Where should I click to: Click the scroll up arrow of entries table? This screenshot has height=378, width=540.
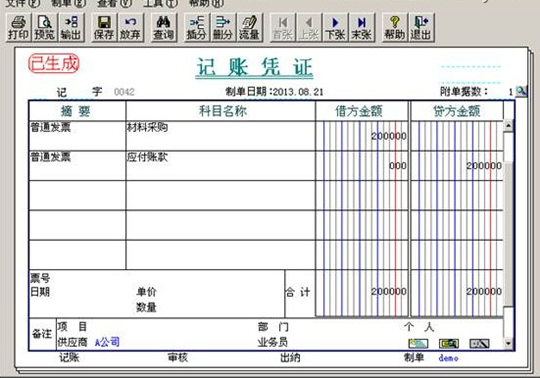508,126
